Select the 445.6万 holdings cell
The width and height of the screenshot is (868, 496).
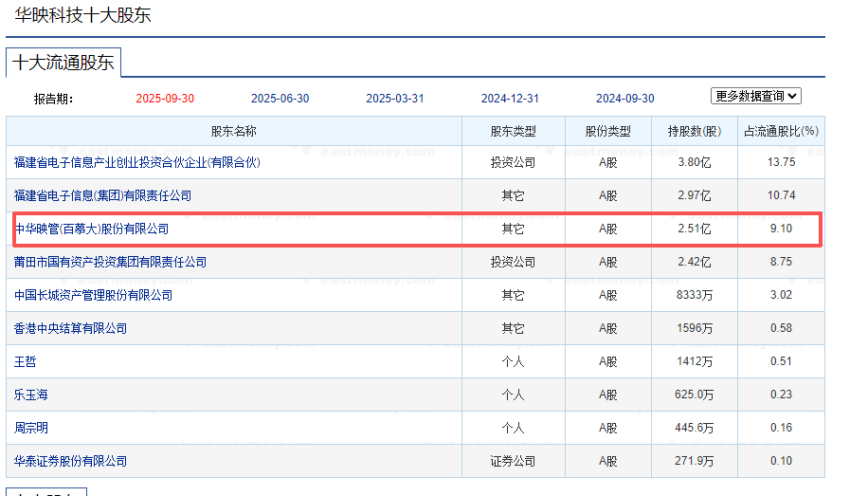[695, 429]
